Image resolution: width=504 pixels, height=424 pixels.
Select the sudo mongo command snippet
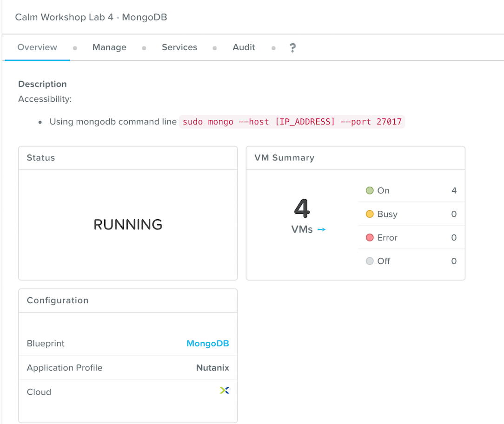292,122
